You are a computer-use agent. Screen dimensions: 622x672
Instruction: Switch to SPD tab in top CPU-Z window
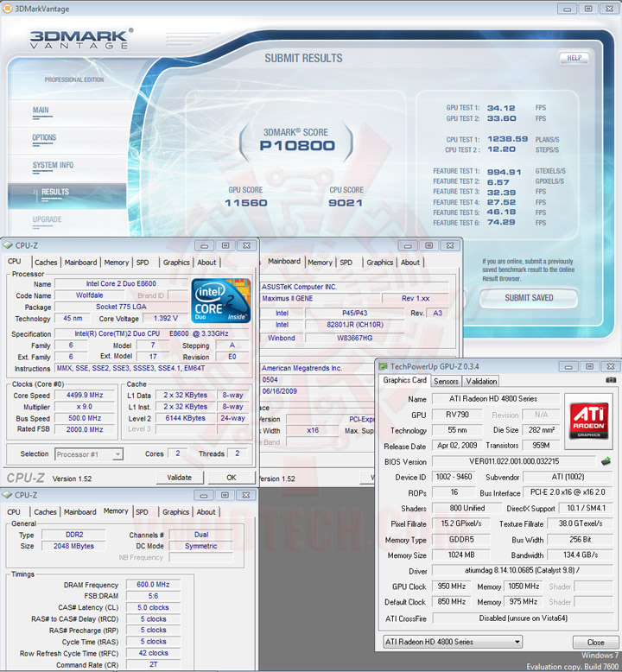click(x=143, y=263)
